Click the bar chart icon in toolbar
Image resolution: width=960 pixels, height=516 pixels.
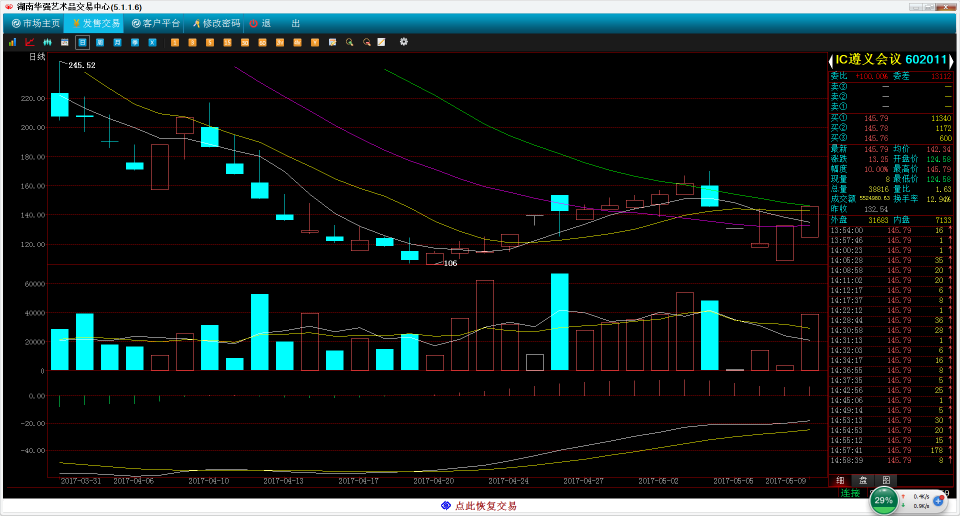click(12, 42)
